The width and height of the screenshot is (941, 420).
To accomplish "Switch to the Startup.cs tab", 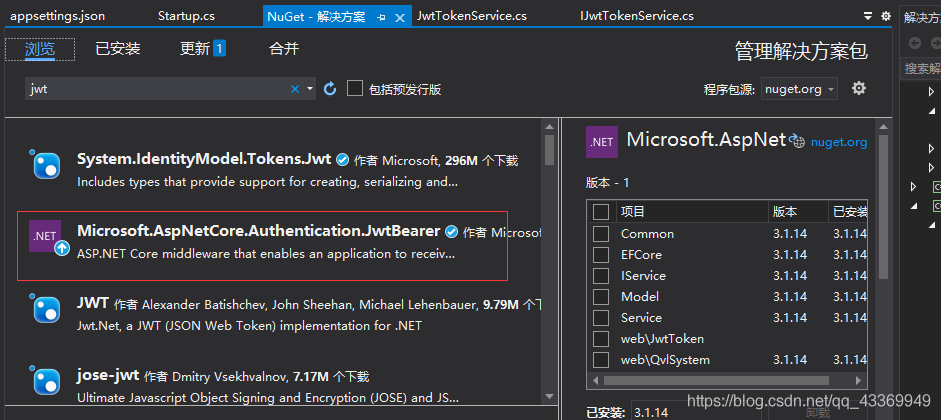I will click(x=186, y=16).
